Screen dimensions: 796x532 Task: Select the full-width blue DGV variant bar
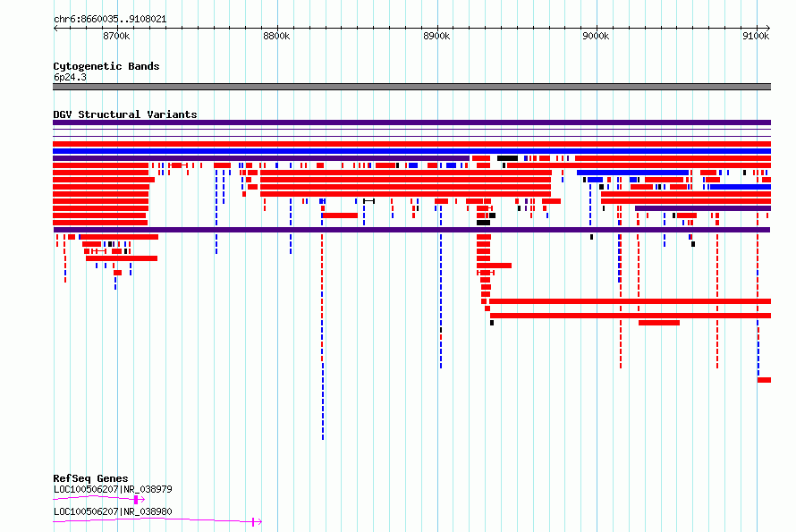(411, 151)
